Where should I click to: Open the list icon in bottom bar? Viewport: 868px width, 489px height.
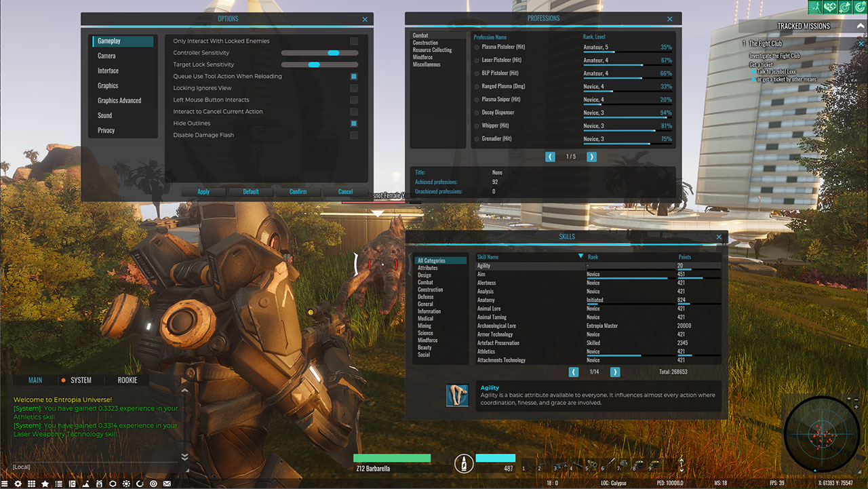[x=59, y=484]
